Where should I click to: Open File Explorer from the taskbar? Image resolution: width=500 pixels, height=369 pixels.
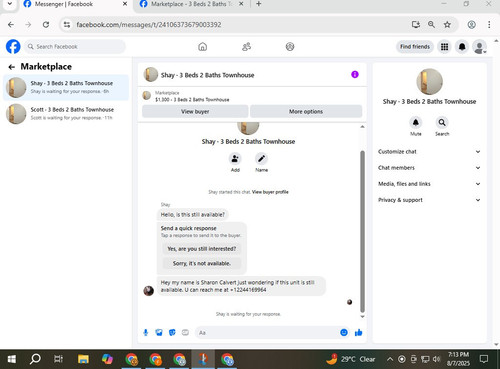point(83,359)
